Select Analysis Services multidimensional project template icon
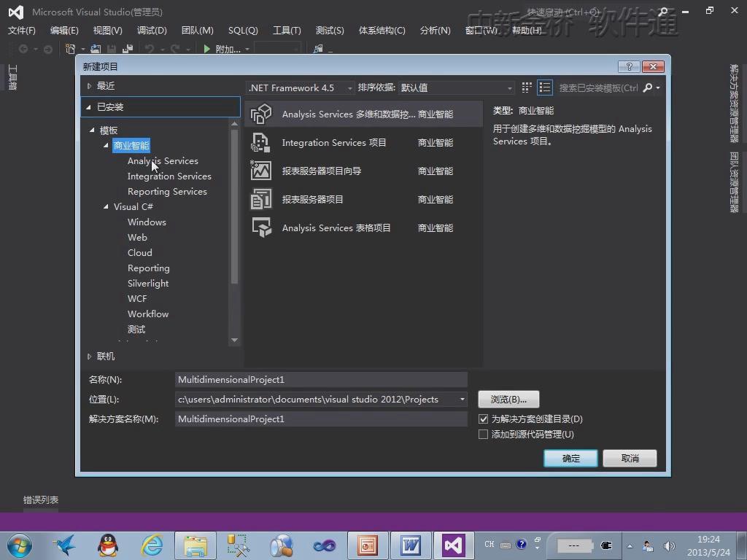 click(261, 114)
